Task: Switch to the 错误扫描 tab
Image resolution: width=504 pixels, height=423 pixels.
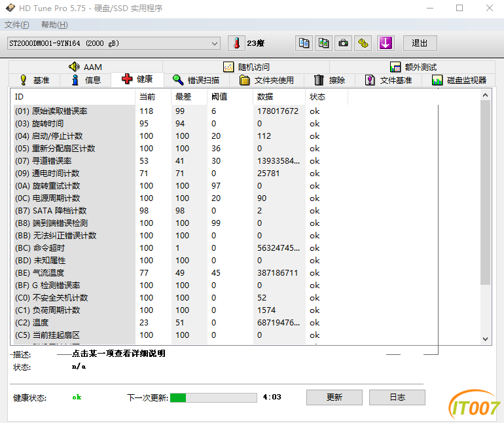Action: pos(196,80)
